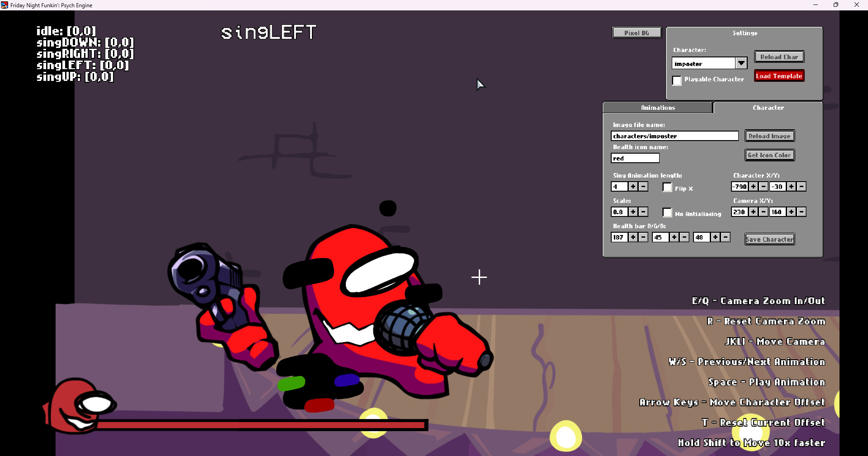
Task: Decrease the Camera Y value
Action: click(x=802, y=212)
